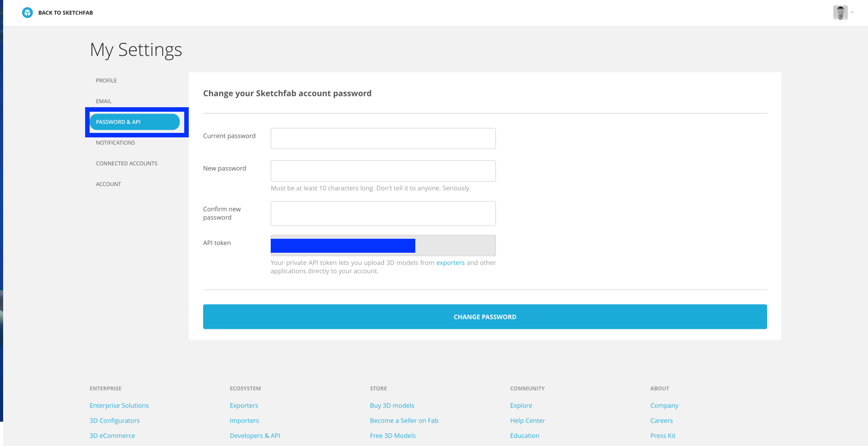Expand the avatar dropdown arrow
This screenshot has width=868, height=446.
click(852, 13)
